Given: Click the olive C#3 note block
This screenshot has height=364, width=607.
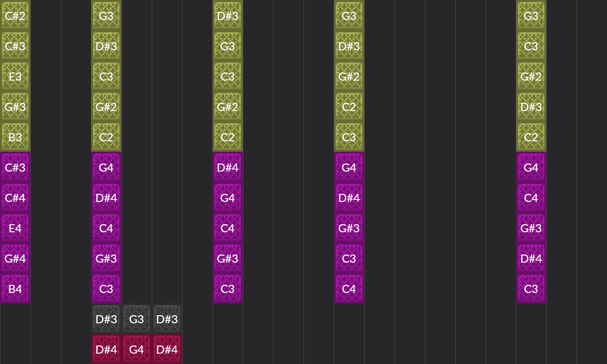Looking at the screenshot, I should pos(15,46).
